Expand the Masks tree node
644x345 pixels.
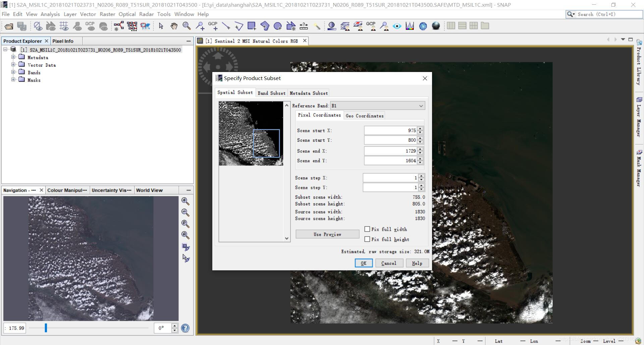13,79
